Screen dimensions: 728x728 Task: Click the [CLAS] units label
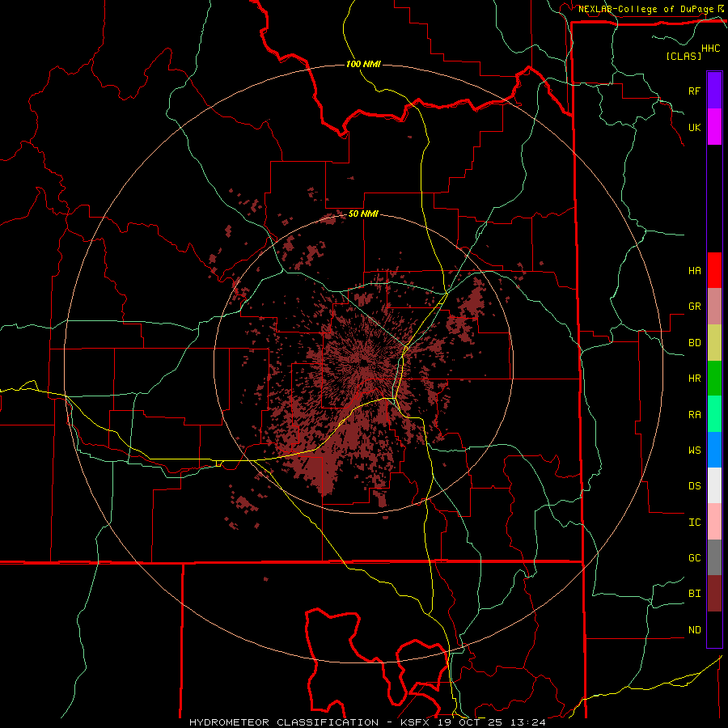coord(684,56)
